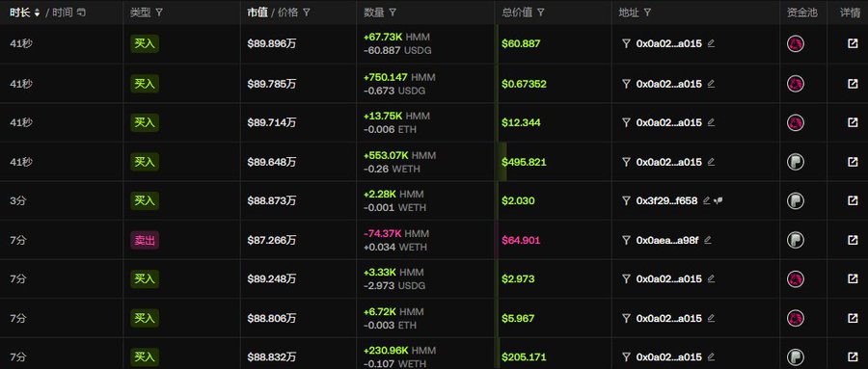
Task: Edit address label in $12.344 row
Action: click(x=712, y=122)
